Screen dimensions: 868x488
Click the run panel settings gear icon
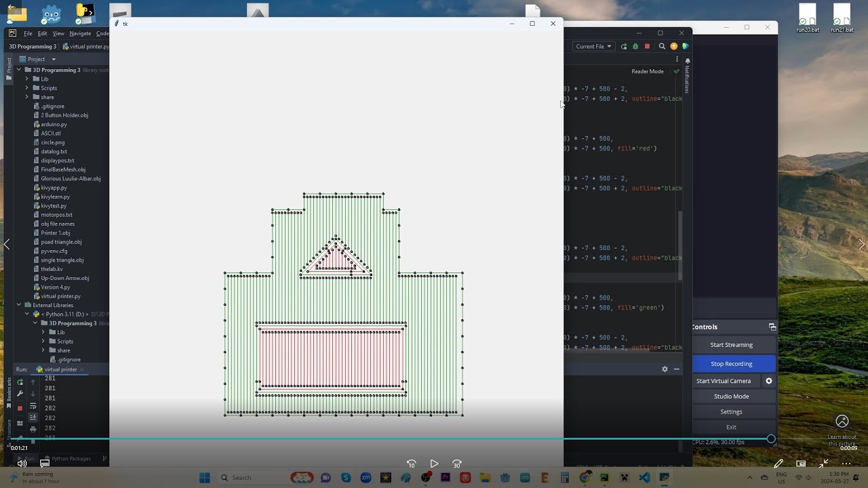(x=665, y=369)
